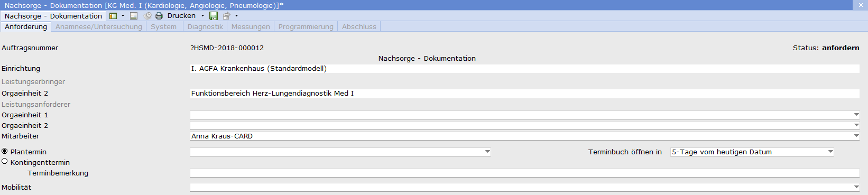Screen dimensions: 868x195
Task: Switch to the Messungen tab
Action: (x=251, y=26)
